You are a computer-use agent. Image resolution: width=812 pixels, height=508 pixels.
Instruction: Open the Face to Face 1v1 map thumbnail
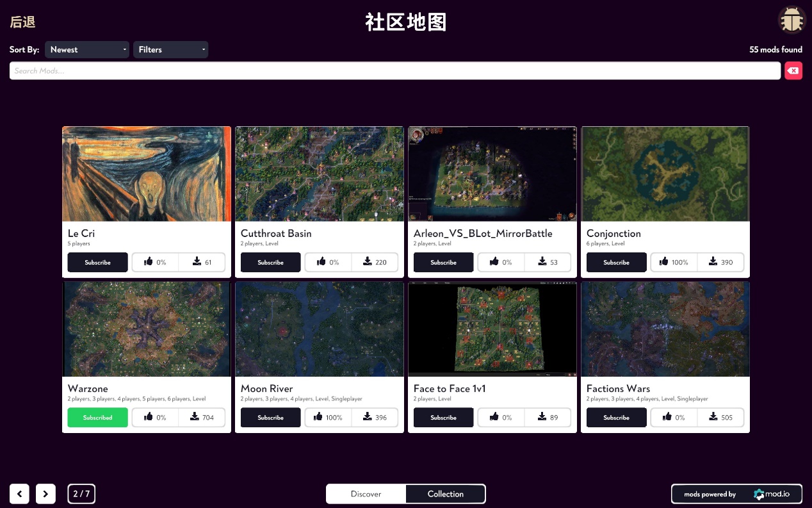click(x=492, y=329)
